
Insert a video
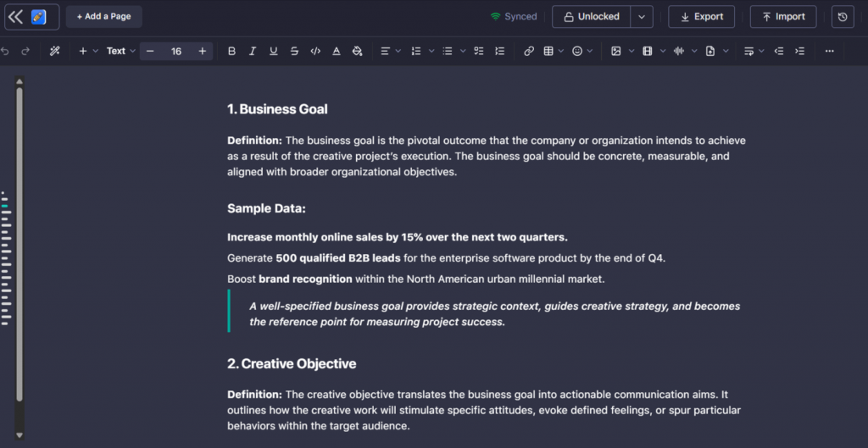[647, 51]
